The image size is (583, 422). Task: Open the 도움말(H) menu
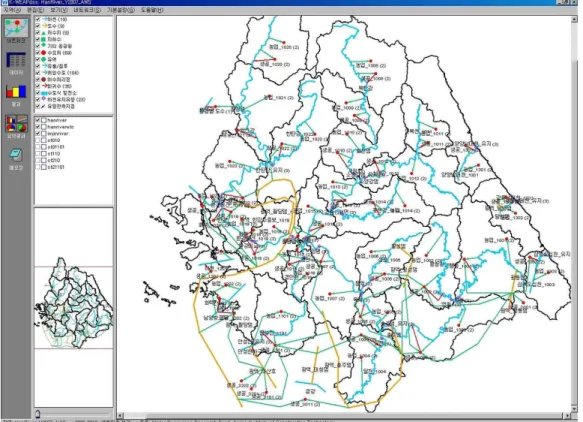pyautogui.click(x=152, y=10)
